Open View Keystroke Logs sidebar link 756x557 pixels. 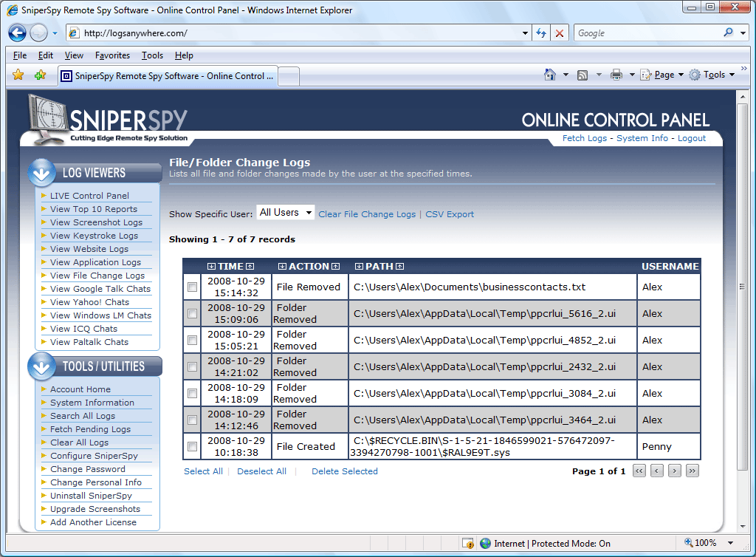click(x=94, y=236)
